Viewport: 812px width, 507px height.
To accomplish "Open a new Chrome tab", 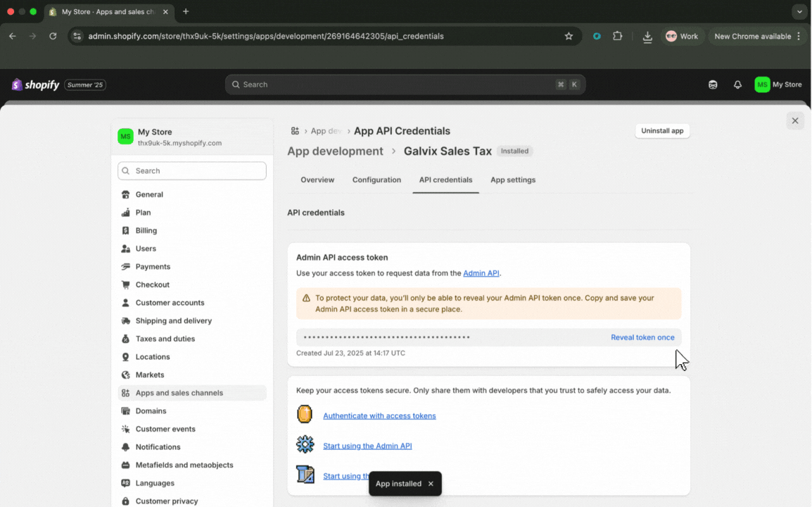I will [x=186, y=11].
